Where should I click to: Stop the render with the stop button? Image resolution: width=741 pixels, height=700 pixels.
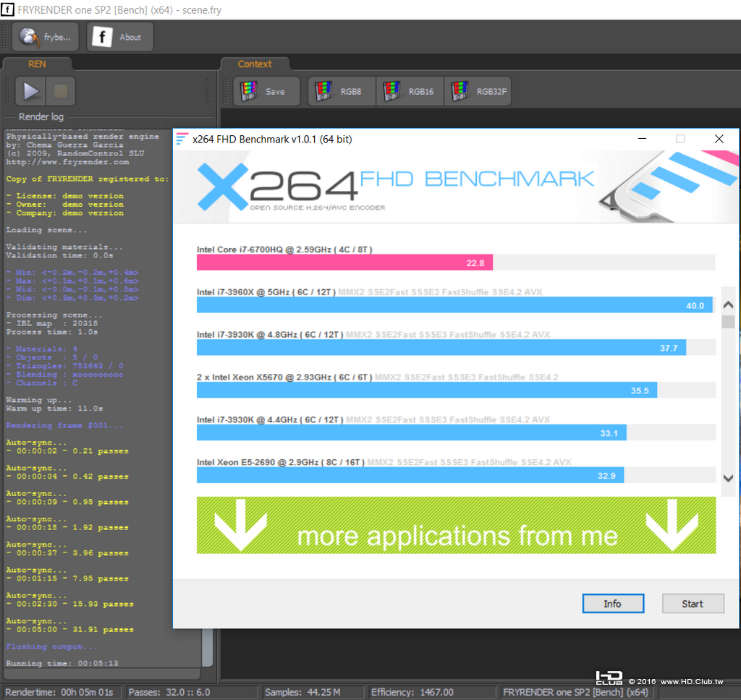(x=61, y=91)
